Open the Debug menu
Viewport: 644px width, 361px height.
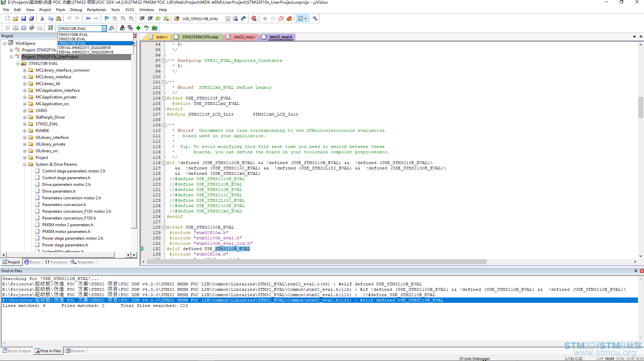(76, 10)
